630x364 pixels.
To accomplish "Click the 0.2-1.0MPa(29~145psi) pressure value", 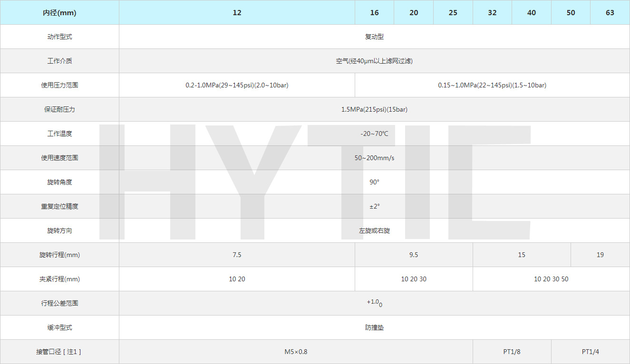I will tap(237, 85).
